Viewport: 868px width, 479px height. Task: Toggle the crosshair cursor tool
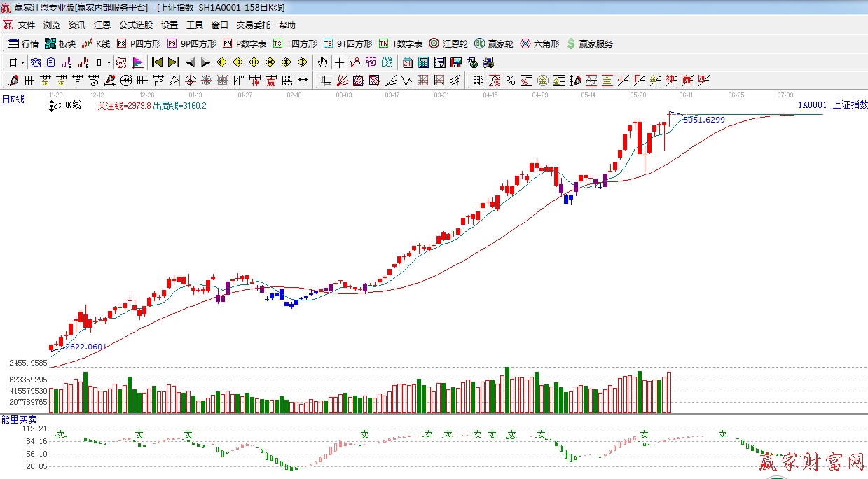pyautogui.click(x=339, y=62)
